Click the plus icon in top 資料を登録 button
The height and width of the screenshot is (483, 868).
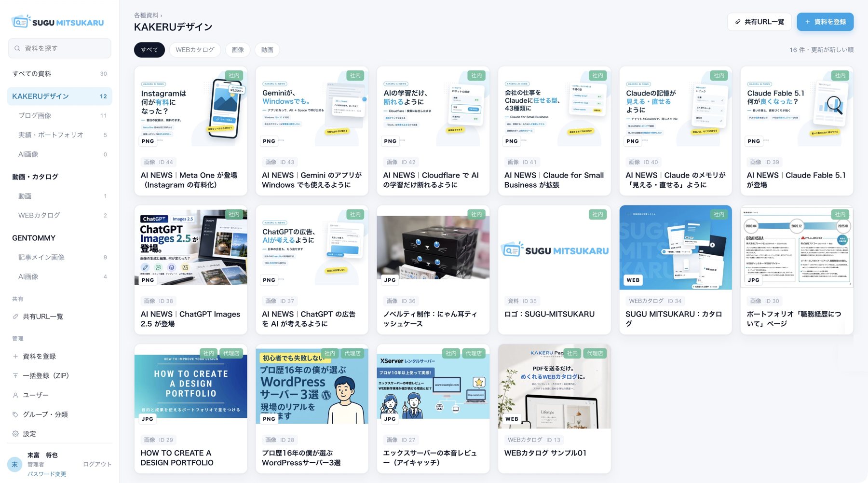[807, 22]
